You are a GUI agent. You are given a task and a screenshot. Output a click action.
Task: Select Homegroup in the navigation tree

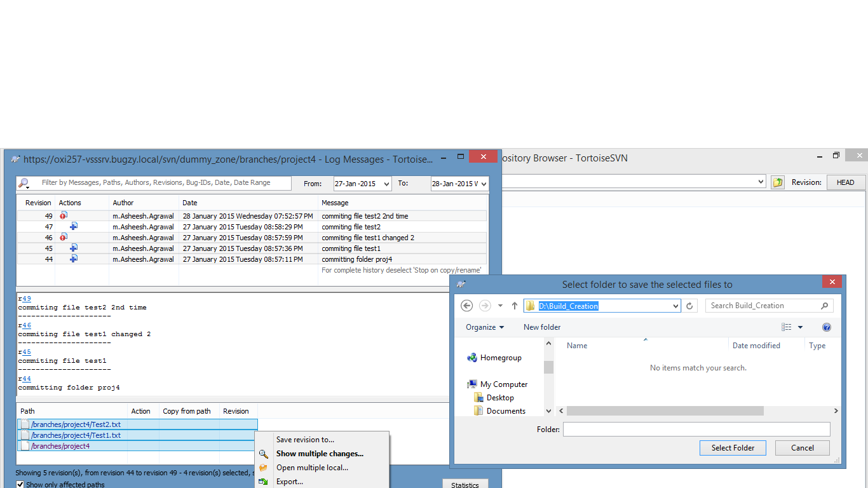[x=501, y=358]
